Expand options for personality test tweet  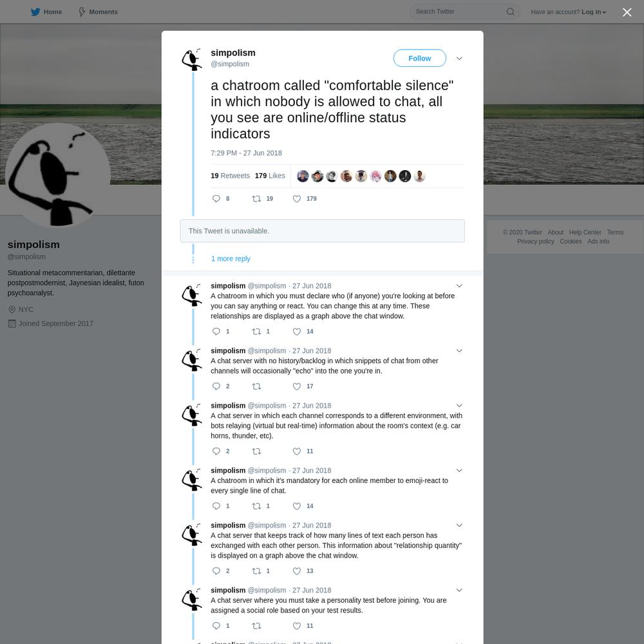tap(459, 590)
